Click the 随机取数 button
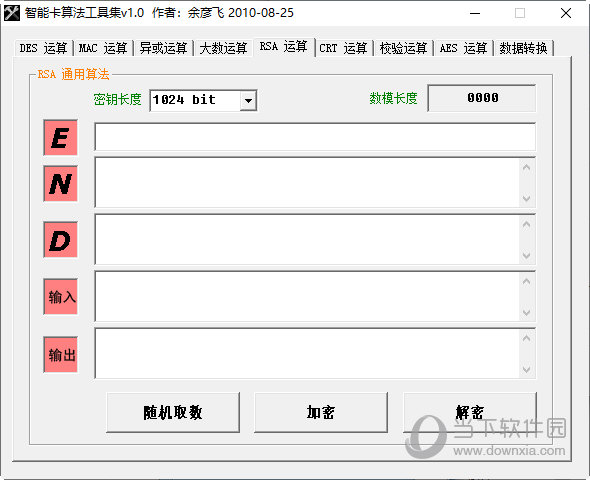The height and width of the screenshot is (480, 590). tap(173, 413)
